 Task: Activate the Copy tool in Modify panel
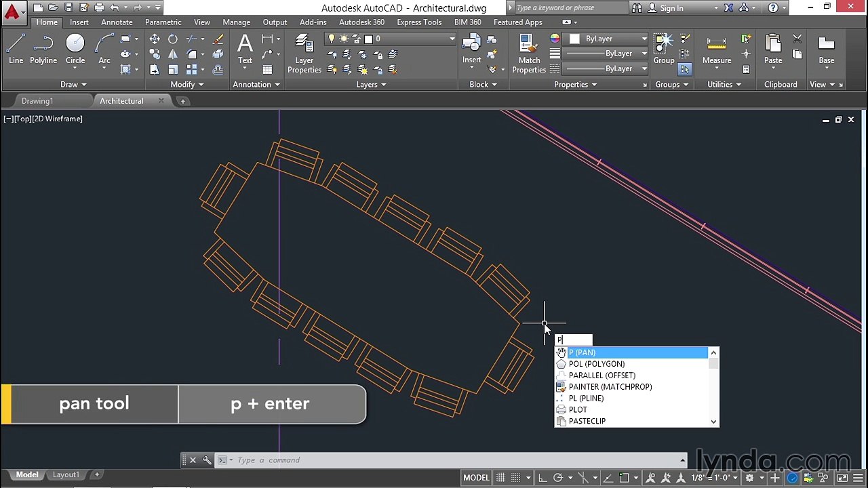(x=155, y=54)
